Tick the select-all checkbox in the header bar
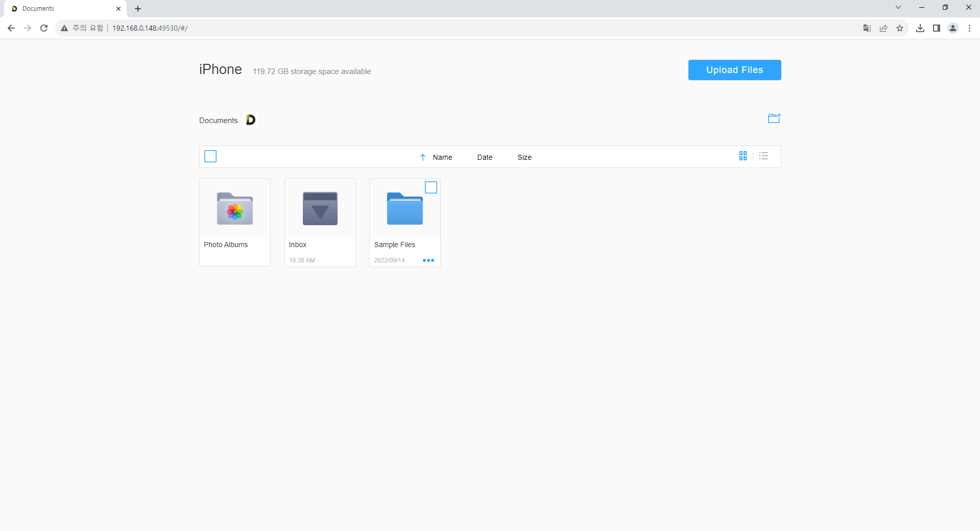 [210, 156]
